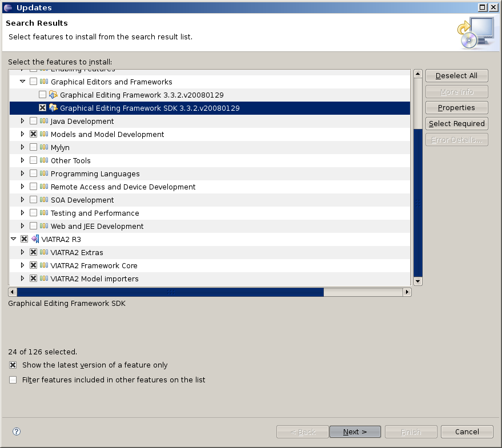Click the Models and Model Development category icon
This screenshot has height=448, width=502.
tap(44, 134)
